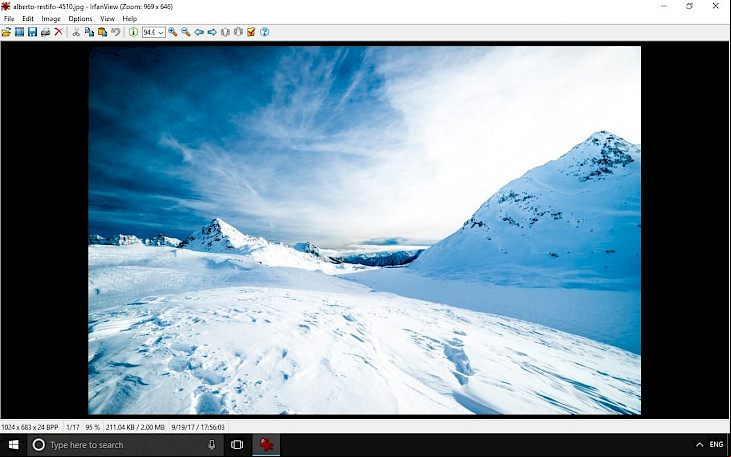731x457 pixels.
Task: Click the Copy icon in toolbar
Action: tap(89, 32)
